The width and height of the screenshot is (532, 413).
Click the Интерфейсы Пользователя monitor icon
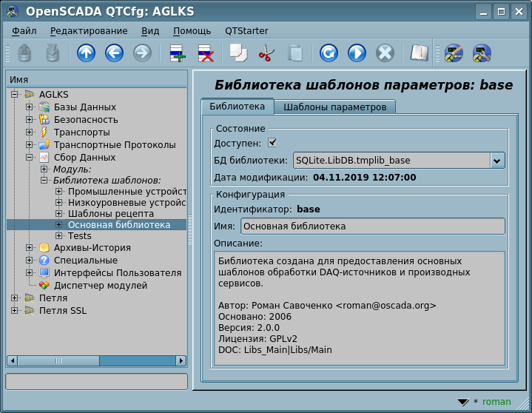[x=44, y=273]
